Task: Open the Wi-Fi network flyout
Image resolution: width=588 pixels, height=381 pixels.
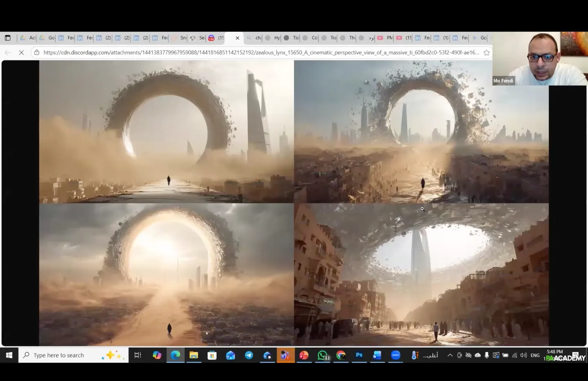Action: [x=514, y=355]
